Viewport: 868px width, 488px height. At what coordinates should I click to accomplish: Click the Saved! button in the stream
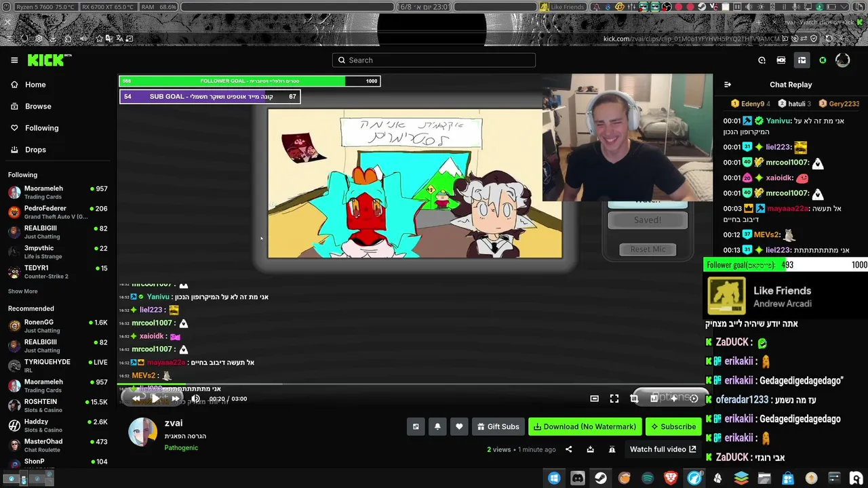click(648, 220)
